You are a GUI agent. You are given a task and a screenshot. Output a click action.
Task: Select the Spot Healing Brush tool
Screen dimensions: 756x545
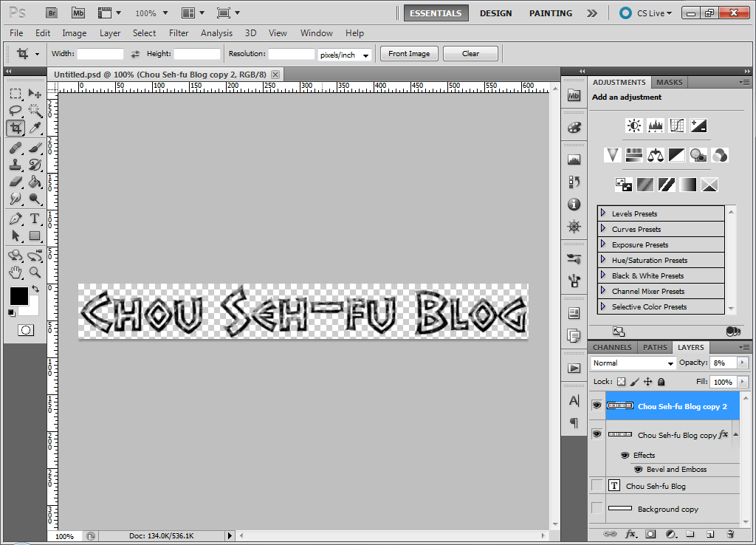point(16,148)
